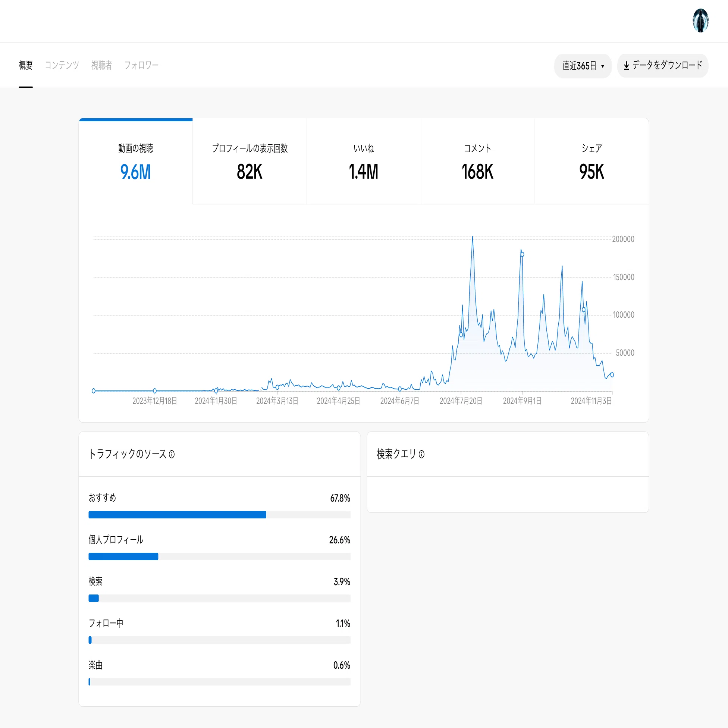Click the 67.8% percentage text

340,498
